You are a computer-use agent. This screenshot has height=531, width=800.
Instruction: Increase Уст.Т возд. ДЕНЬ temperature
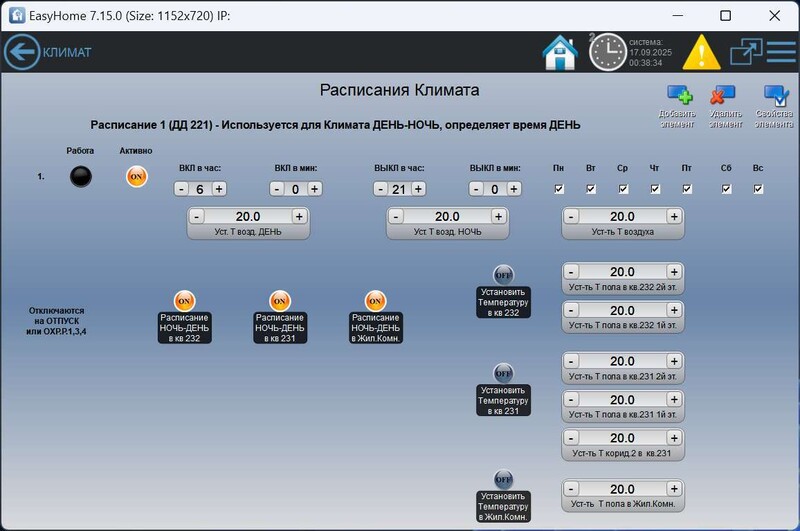tap(299, 216)
